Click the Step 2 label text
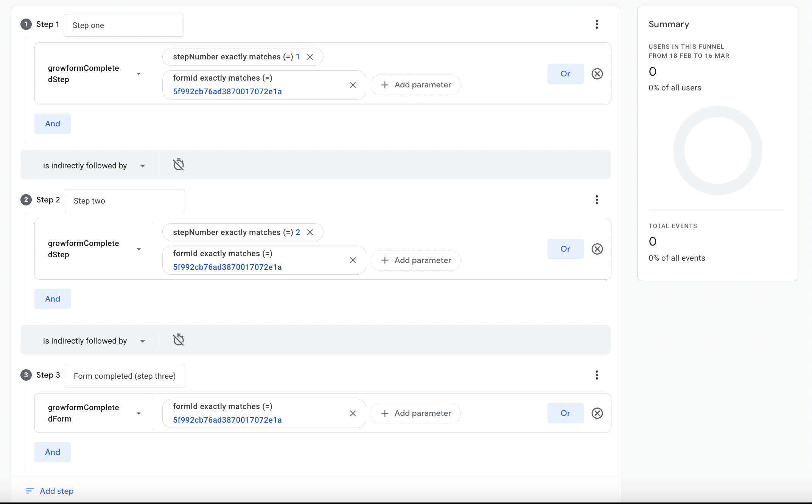 [x=48, y=200]
